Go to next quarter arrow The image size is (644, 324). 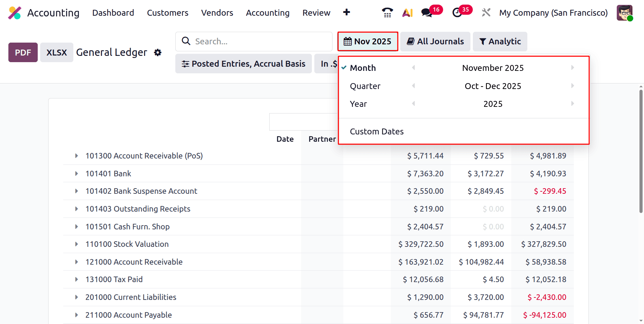[x=572, y=86]
